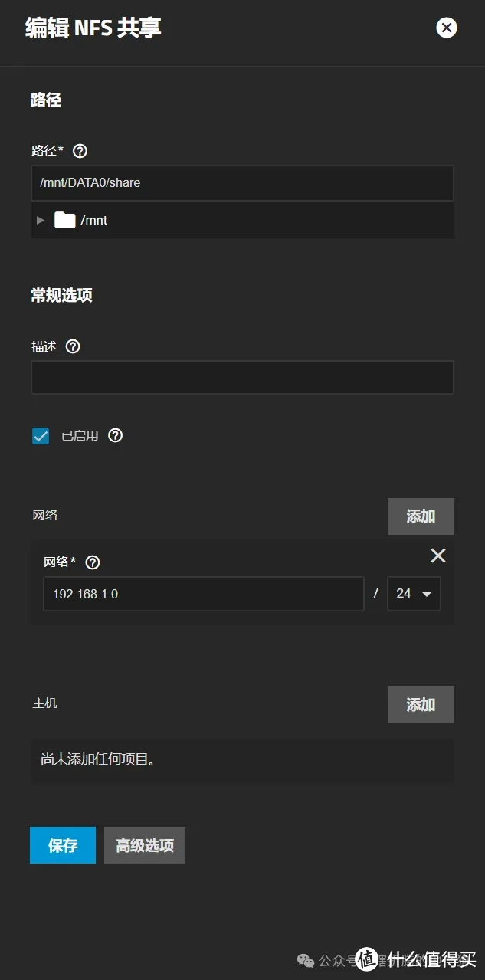
Task: Click 添加 next to 网络
Action: [420, 516]
